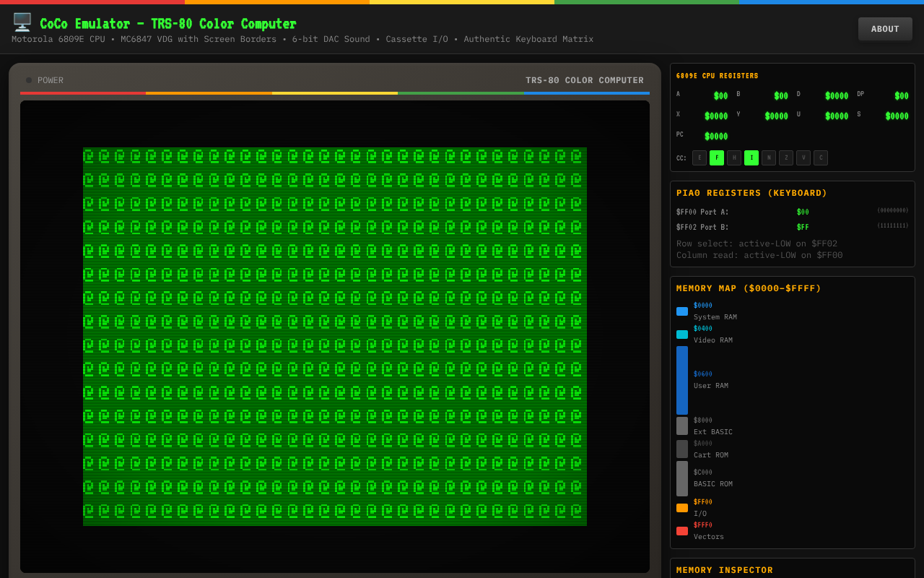Screen dimensions: 924x578
Task: Toggle the E condition code flag
Action: (699, 158)
